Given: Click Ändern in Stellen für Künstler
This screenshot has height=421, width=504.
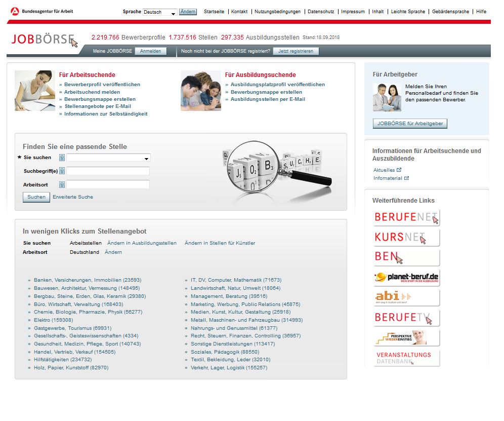Looking at the screenshot, I should [220, 243].
